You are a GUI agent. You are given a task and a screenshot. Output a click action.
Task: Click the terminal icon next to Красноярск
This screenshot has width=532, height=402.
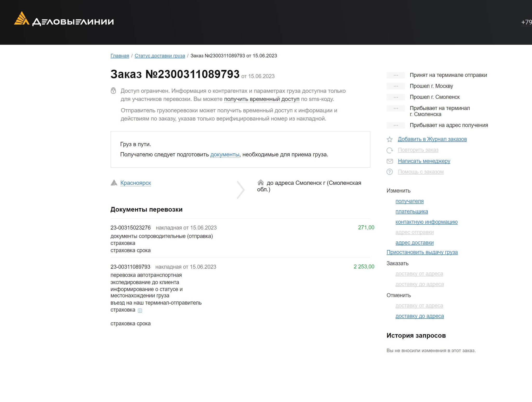[114, 183]
